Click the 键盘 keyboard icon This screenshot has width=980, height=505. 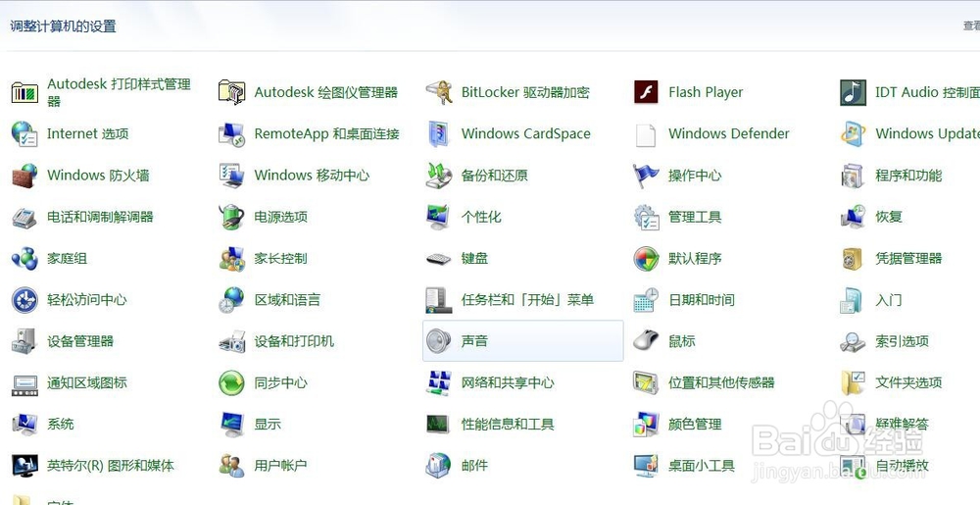(x=439, y=258)
